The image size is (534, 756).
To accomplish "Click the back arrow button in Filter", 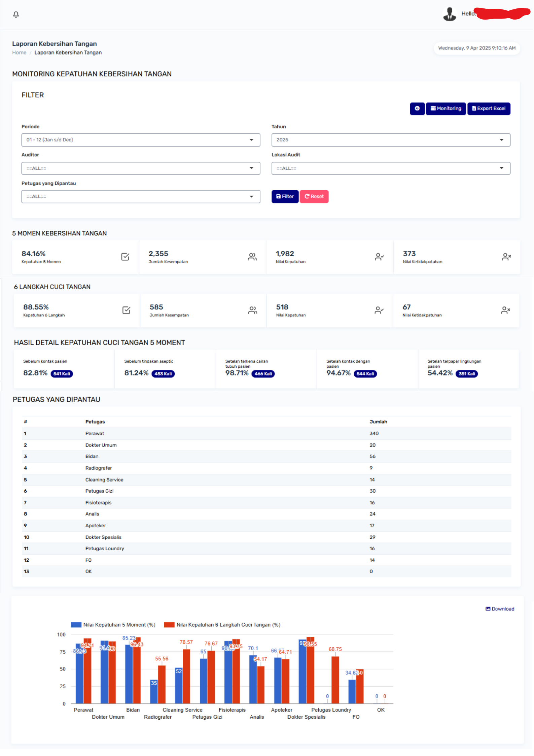I will pyautogui.click(x=417, y=108).
